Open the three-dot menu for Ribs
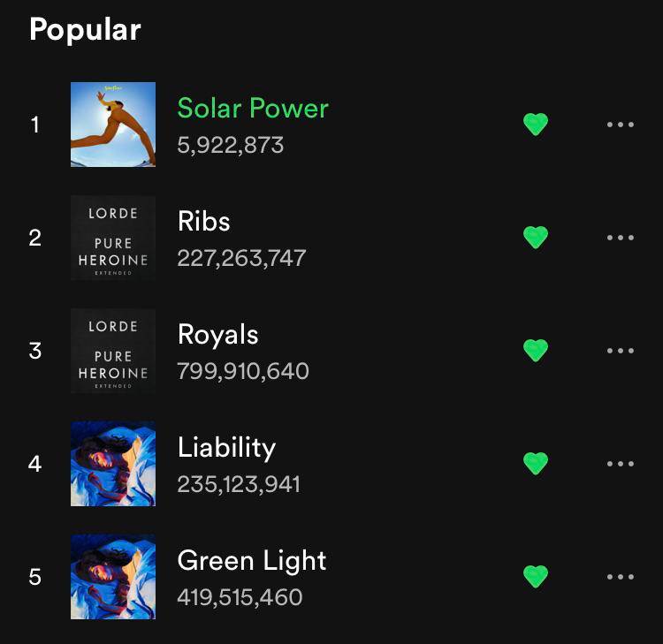The image size is (663, 644). click(x=621, y=238)
